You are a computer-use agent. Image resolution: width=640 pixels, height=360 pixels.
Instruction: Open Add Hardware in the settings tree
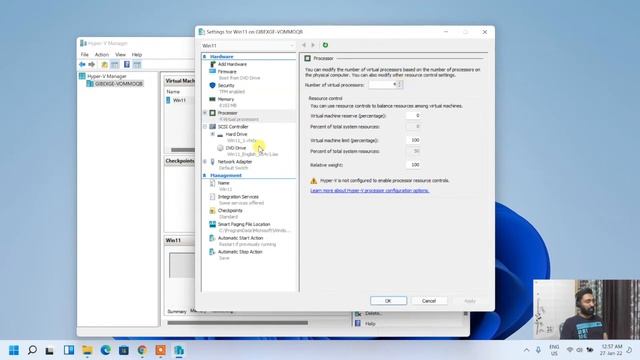(232, 64)
